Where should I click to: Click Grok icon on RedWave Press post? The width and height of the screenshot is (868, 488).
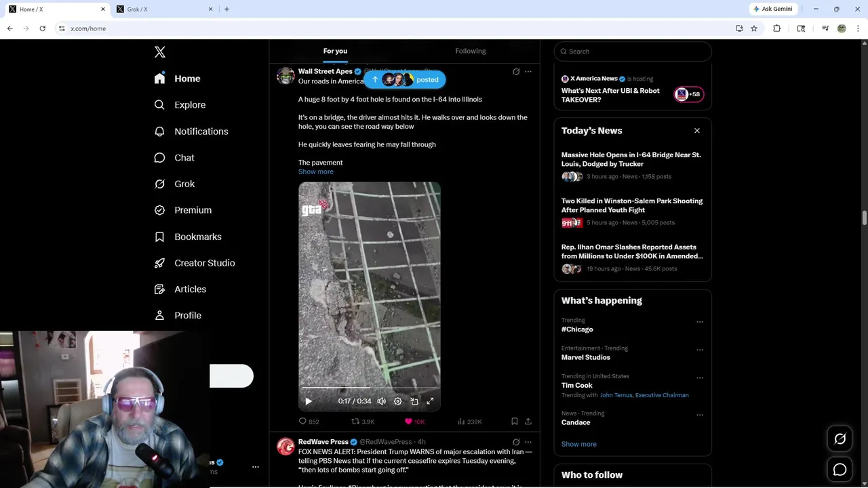516,442
